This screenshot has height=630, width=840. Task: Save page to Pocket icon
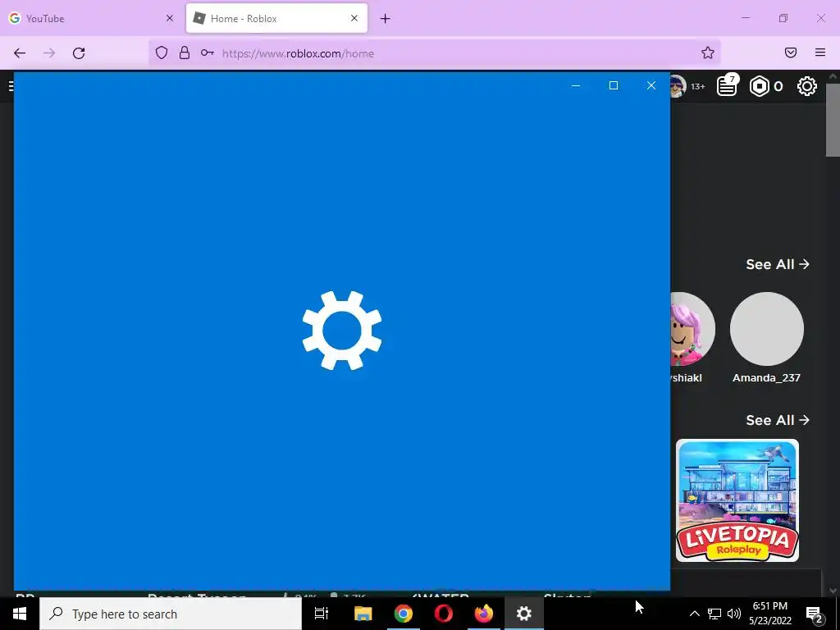coord(791,52)
